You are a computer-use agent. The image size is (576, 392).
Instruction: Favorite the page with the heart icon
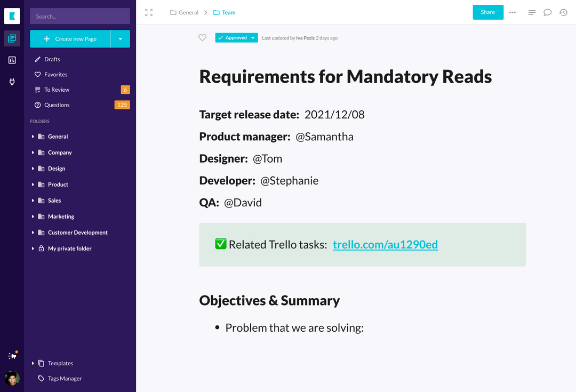point(202,38)
